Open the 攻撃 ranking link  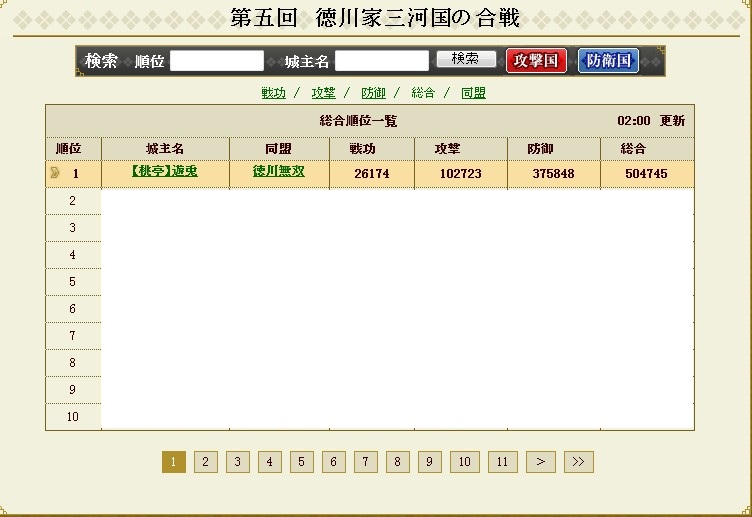point(323,93)
